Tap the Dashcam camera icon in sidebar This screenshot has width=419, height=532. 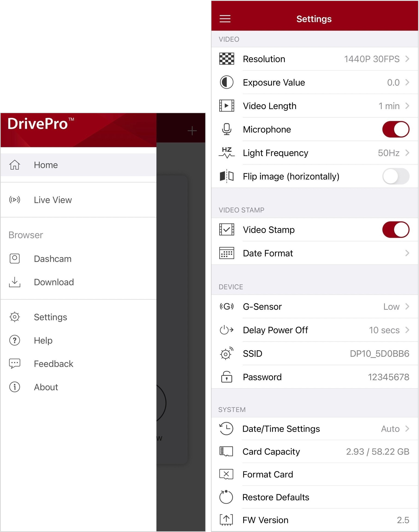click(15, 259)
